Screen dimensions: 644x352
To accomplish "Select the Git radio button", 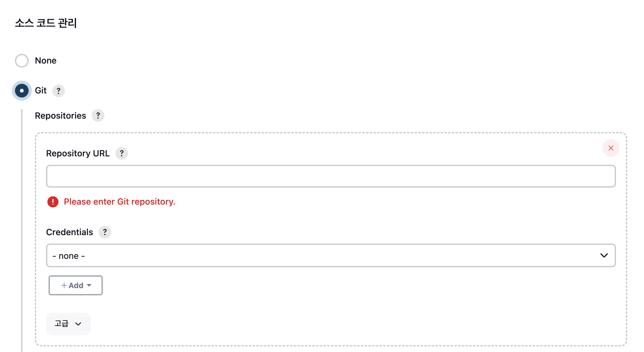I will pos(22,91).
